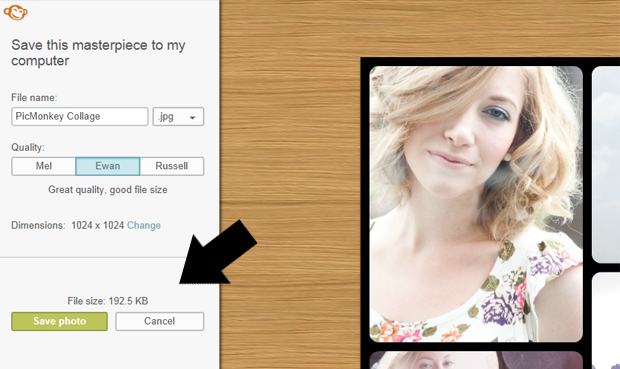This screenshot has height=369, width=620.
Task: Click the File size 192.5 KB text
Action: point(108,301)
